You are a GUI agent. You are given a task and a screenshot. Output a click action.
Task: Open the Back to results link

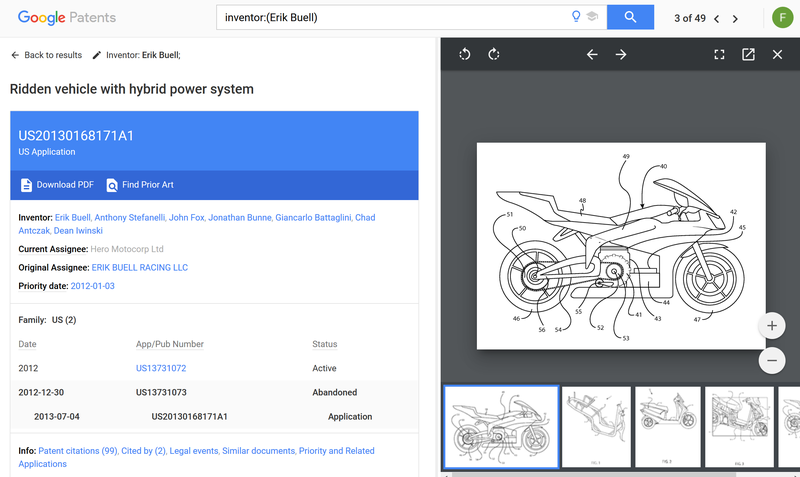coord(53,55)
